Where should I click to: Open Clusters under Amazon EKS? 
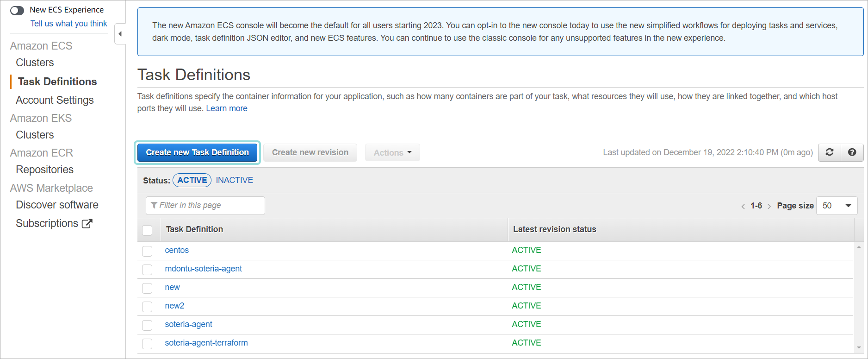[x=35, y=135]
